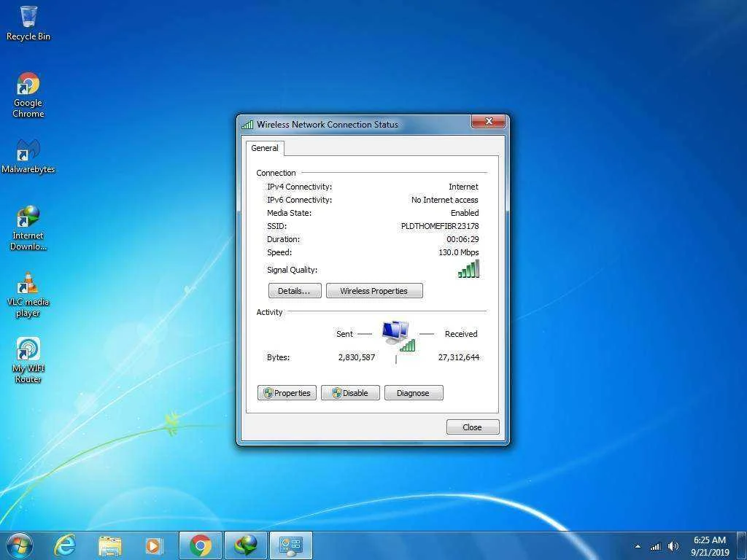The image size is (747, 560).
Task: Close the status dialog with red X
Action: click(488, 122)
